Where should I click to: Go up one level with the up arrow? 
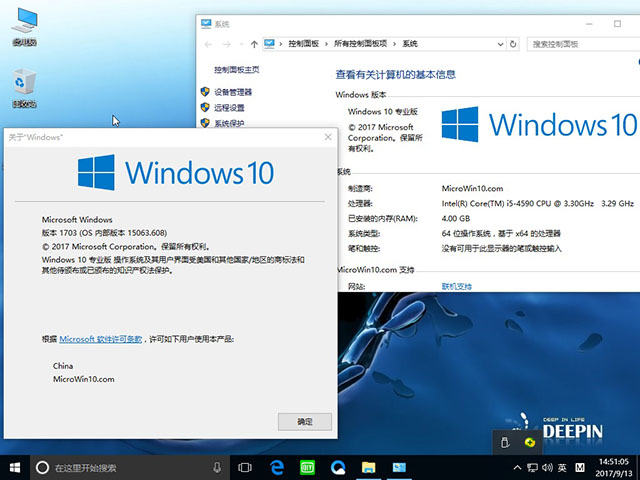(254, 44)
